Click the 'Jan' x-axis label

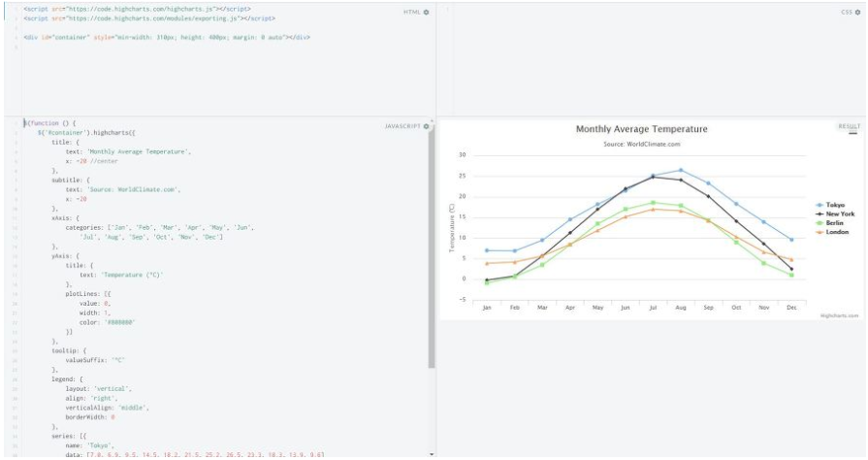tap(487, 308)
